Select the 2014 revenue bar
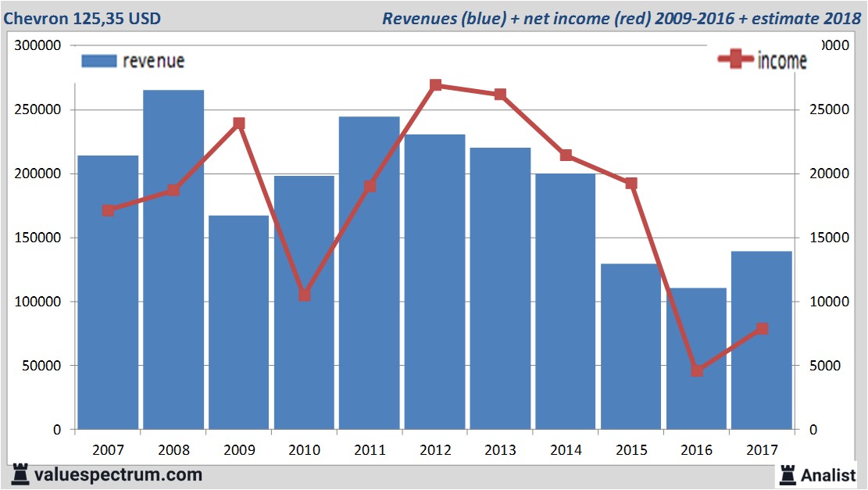The width and height of the screenshot is (868, 490). click(x=566, y=301)
